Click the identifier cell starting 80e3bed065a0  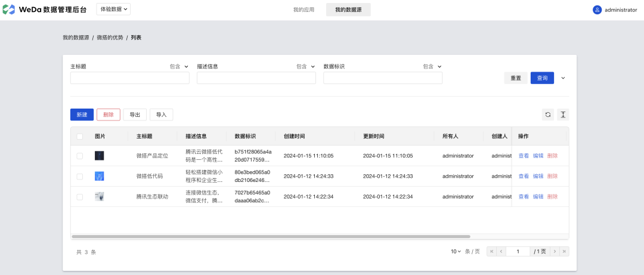tap(252, 176)
